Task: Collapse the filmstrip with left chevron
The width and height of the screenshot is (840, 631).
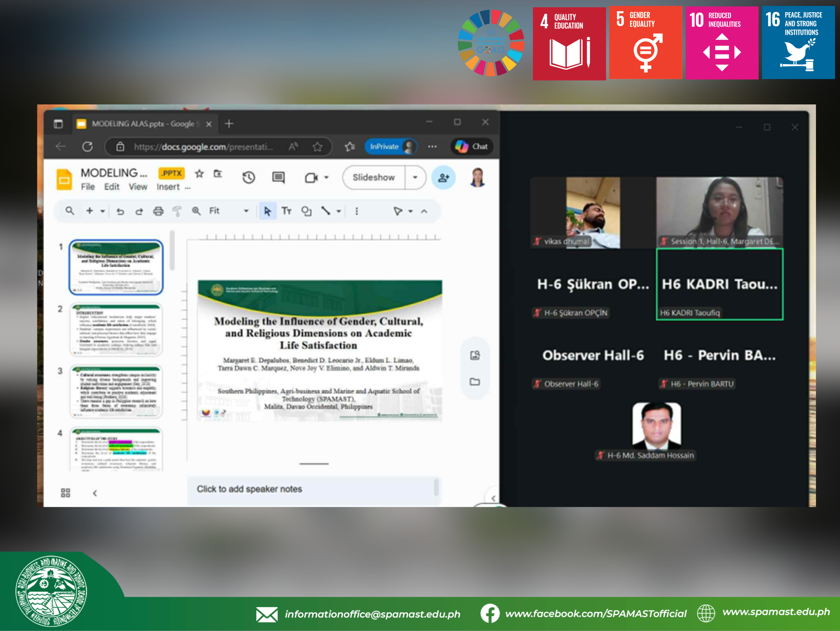Action: click(x=95, y=493)
